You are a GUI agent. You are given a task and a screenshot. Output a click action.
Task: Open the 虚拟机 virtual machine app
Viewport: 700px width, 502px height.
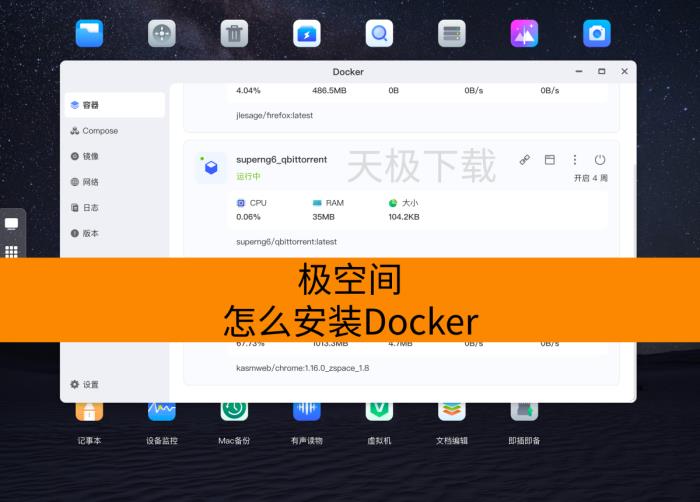pyautogui.click(x=379, y=412)
